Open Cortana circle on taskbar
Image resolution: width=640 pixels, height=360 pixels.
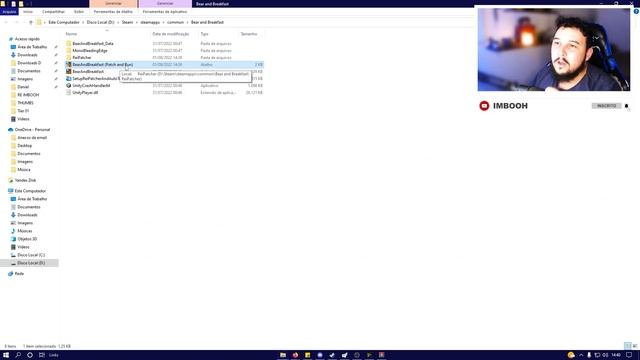(x=30, y=355)
